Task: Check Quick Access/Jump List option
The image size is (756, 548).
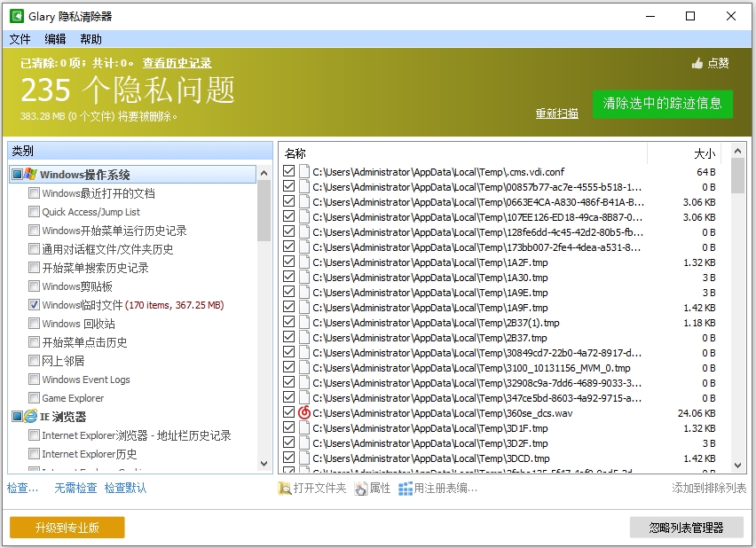Action: point(34,212)
